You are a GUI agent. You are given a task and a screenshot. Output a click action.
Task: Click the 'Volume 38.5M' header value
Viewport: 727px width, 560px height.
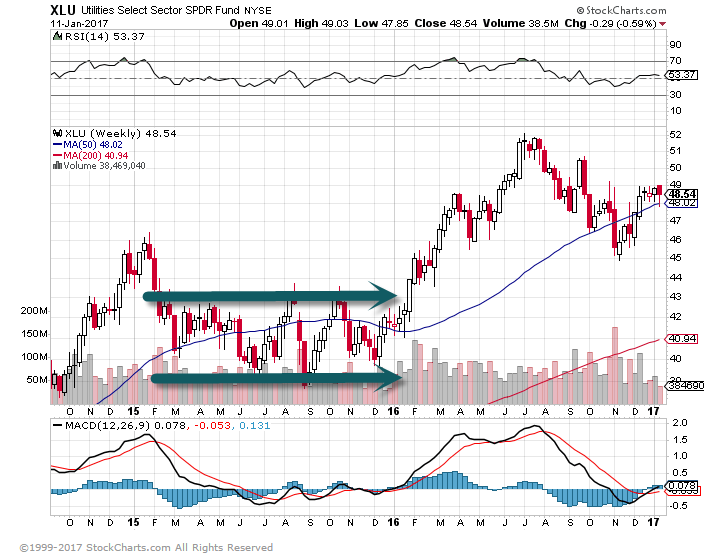(520, 23)
